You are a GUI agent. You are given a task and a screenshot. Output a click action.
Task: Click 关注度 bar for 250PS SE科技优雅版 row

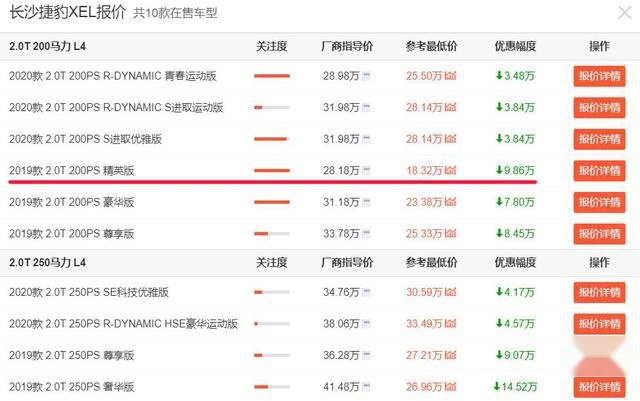pos(272,292)
